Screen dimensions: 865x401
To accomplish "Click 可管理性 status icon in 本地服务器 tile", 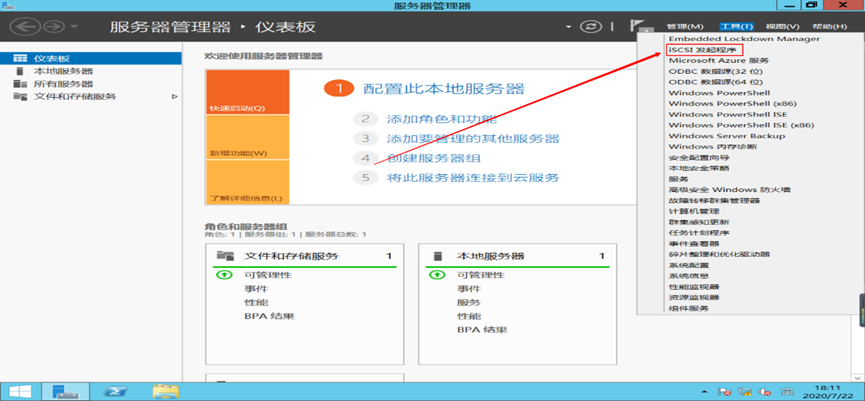I will coord(436,275).
